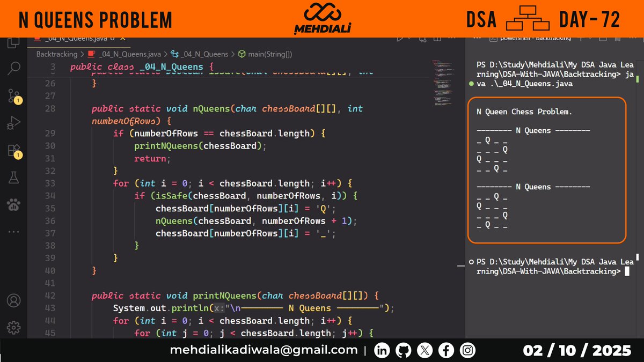This screenshot has width=644, height=362.
Task: Click line number 28 in the gutter
Action: coord(50,108)
